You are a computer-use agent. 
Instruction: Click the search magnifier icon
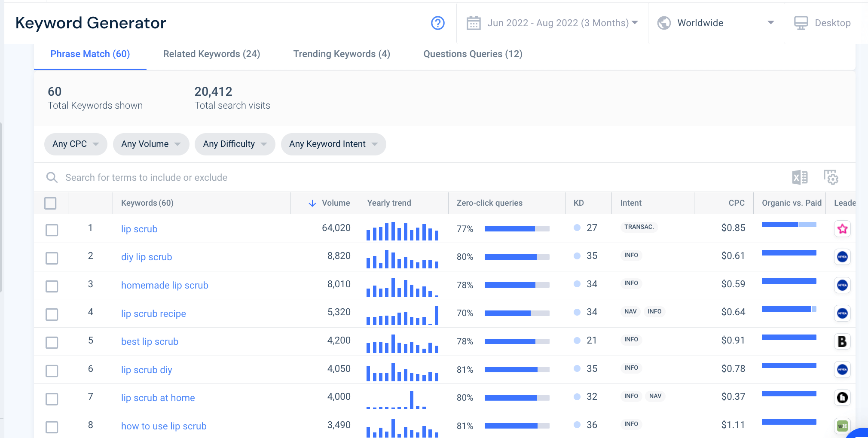click(52, 177)
